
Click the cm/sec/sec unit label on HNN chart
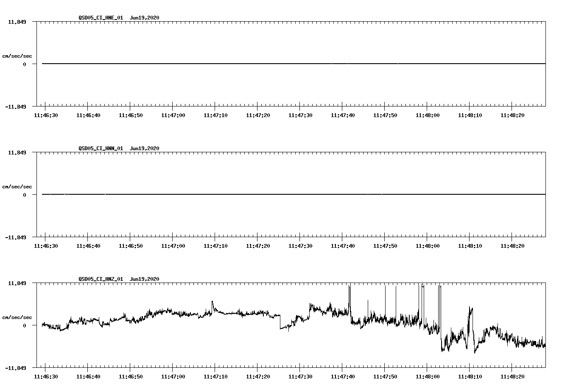click(x=17, y=187)
